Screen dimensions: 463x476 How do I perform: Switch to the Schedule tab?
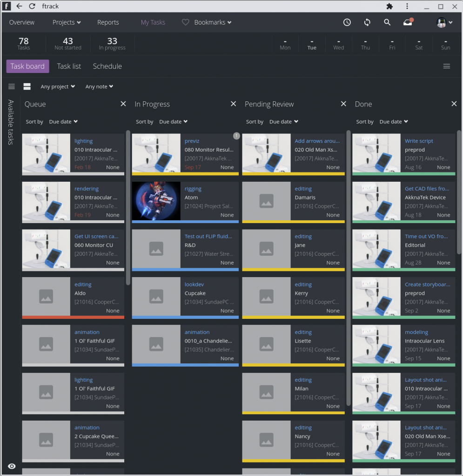[x=107, y=66]
